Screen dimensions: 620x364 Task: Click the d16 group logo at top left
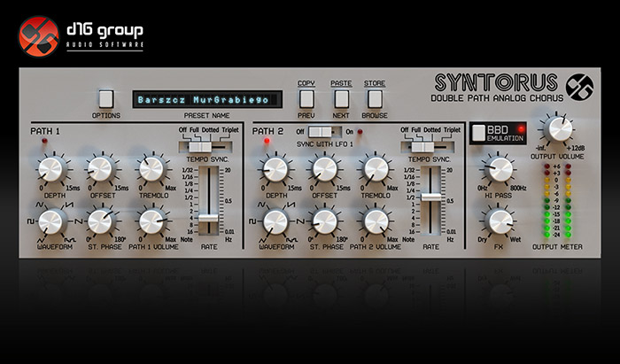coord(81,36)
